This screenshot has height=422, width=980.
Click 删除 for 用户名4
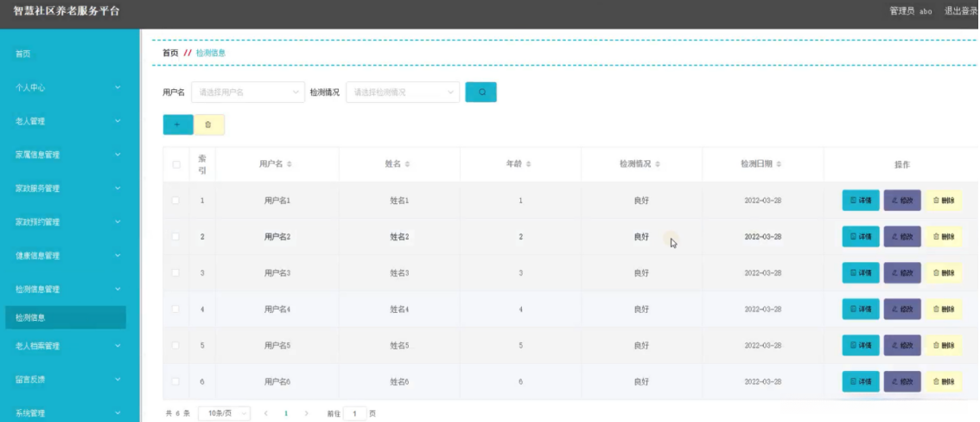(943, 309)
